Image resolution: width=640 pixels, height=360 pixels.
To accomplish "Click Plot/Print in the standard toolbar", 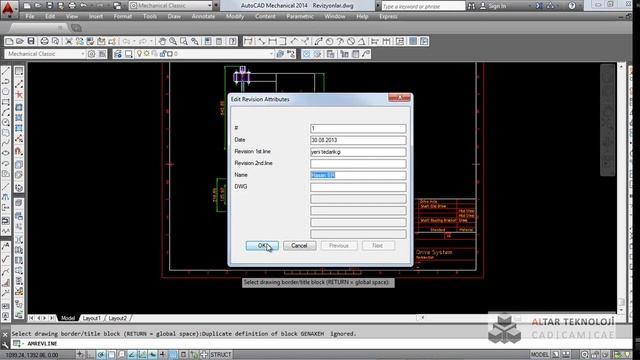I will (44, 41).
